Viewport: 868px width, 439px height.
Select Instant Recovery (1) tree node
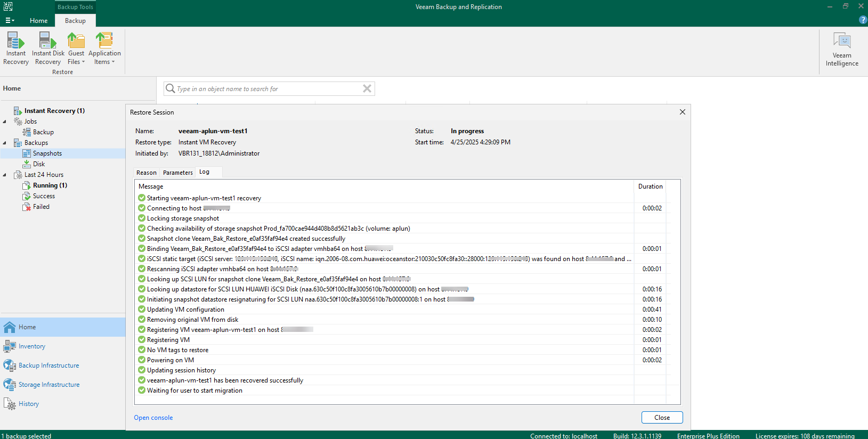(x=54, y=111)
